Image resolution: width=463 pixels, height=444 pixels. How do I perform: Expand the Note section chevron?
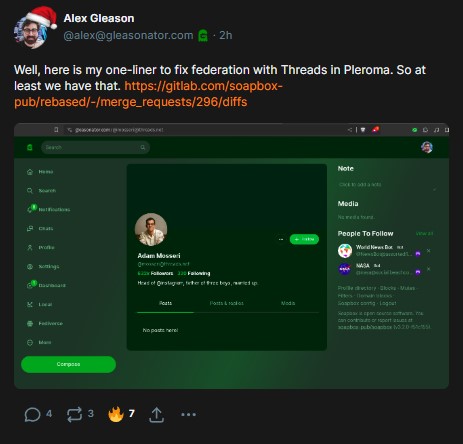434,189
